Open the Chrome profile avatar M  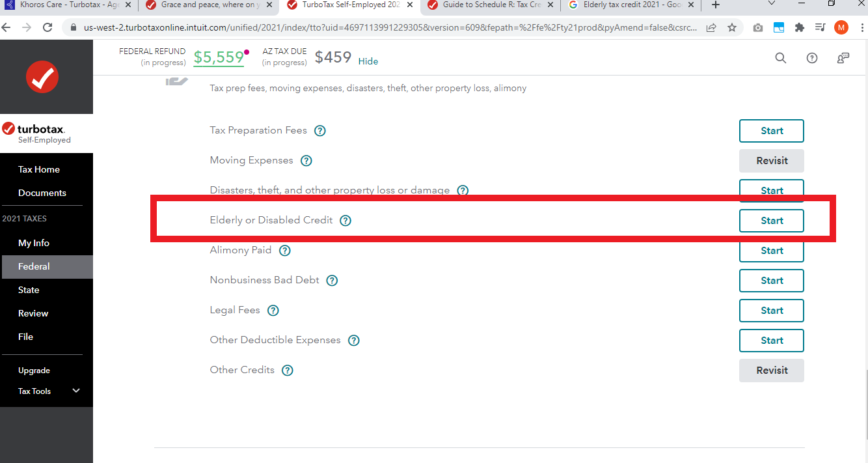[841, 27]
